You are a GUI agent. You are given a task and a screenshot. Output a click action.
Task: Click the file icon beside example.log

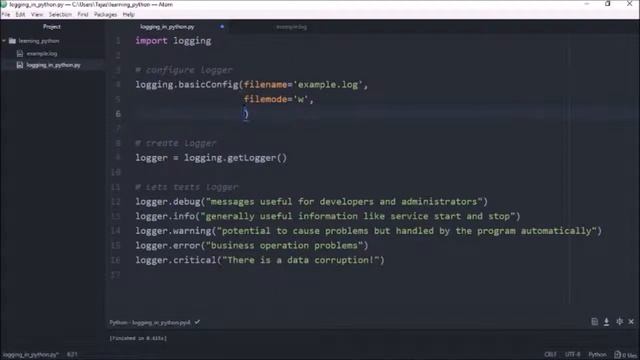click(20, 53)
